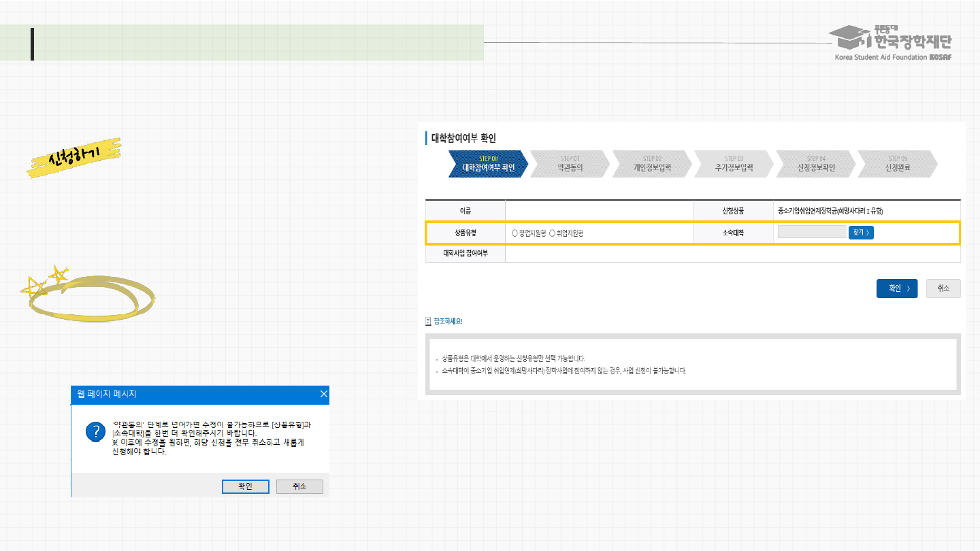Click the 참조하세요 note icon

click(428, 321)
